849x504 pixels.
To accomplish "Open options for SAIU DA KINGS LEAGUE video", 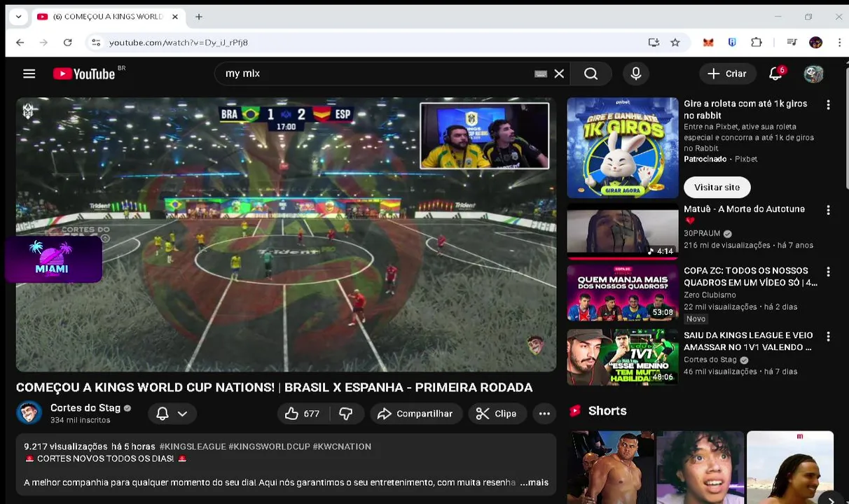I will [828, 337].
